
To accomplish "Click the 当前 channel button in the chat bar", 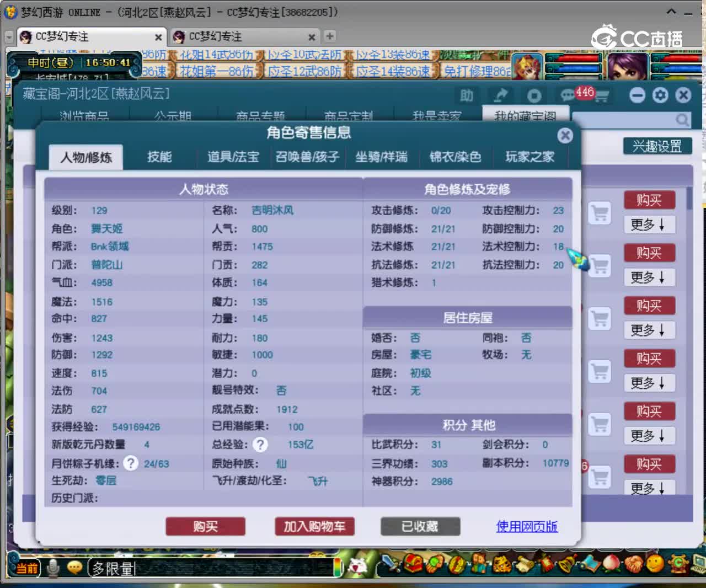I will coord(26,568).
